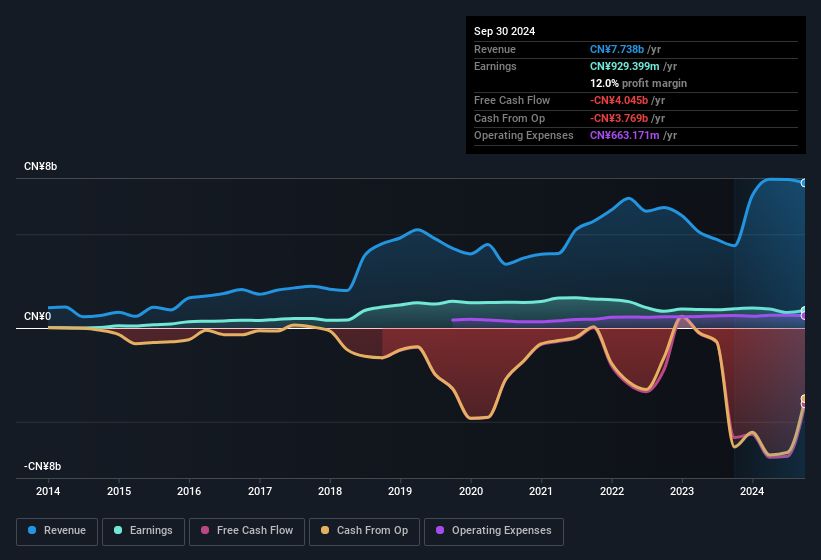Click the 2024 x-axis label
This screenshot has height=560, width=821.
[752, 491]
